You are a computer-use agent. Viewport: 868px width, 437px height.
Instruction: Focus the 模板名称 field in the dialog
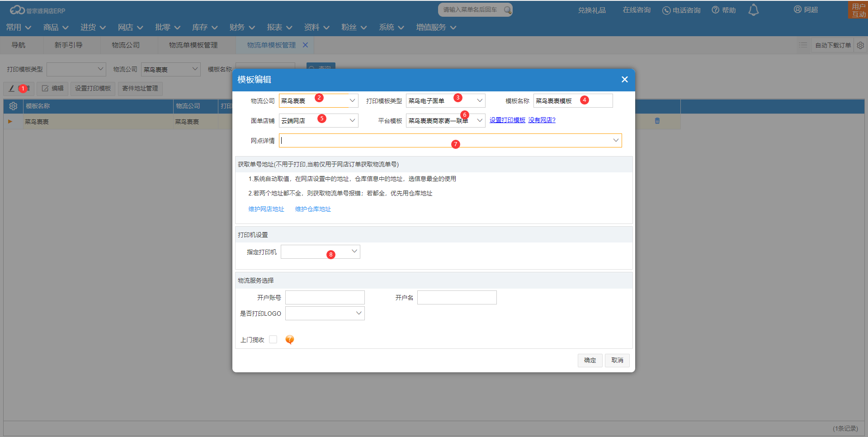click(x=573, y=100)
